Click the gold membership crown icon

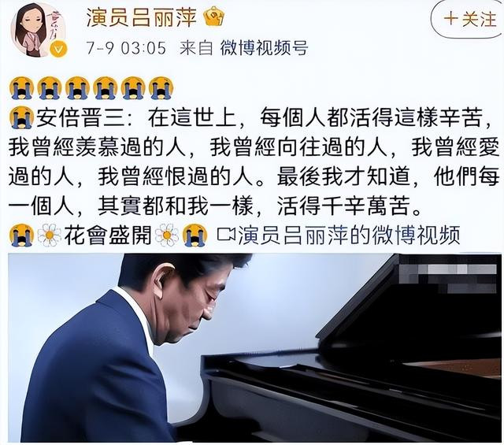pyautogui.click(x=214, y=17)
